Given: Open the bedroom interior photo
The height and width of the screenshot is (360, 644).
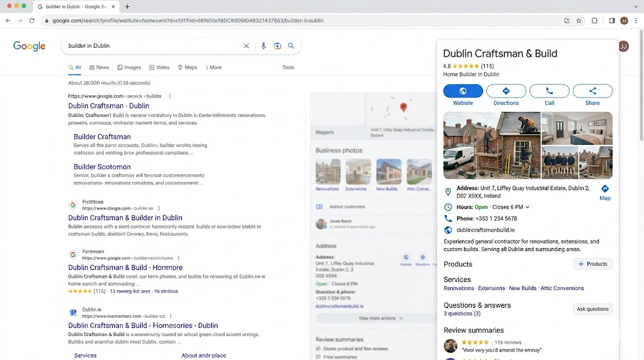Looking at the screenshot, I should point(577,128).
